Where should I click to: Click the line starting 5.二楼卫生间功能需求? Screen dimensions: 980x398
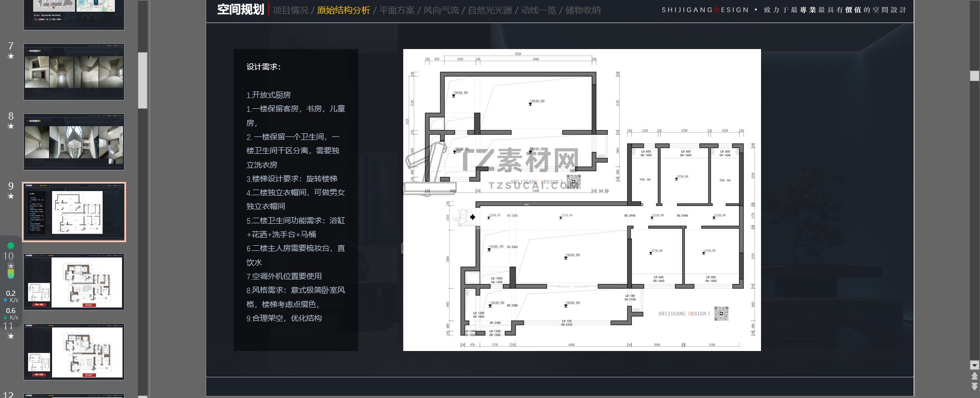pyautogui.click(x=296, y=221)
